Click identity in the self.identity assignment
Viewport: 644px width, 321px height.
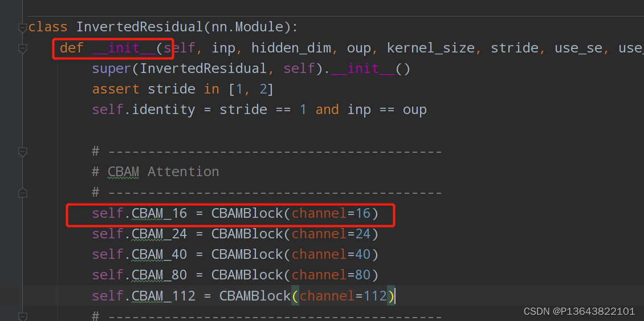click(x=164, y=109)
